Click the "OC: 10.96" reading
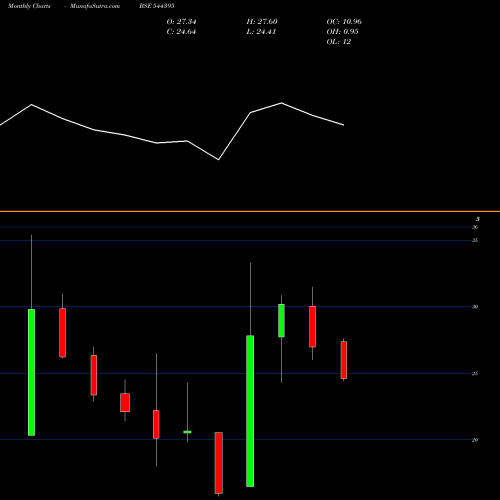This screenshot has height=500, width=500. (344, 22)
